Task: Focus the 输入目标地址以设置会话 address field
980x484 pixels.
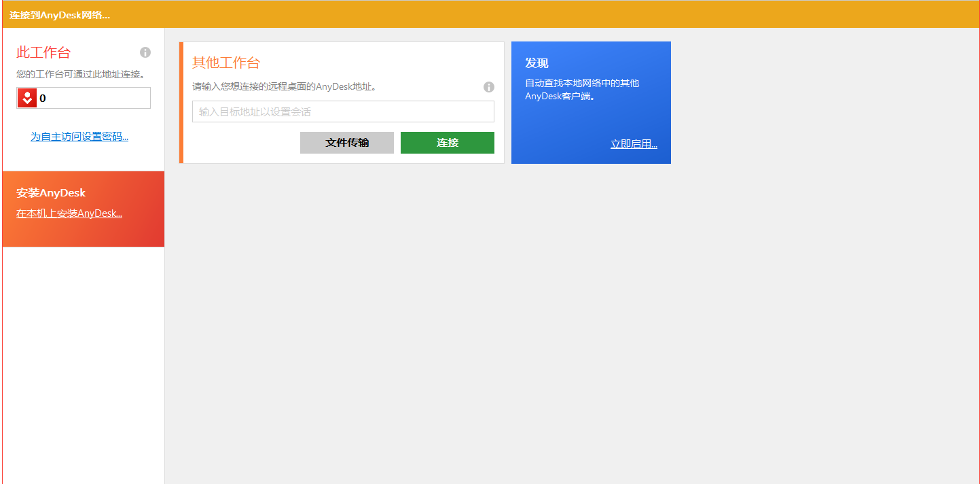Action: click(x=343, y=111)
